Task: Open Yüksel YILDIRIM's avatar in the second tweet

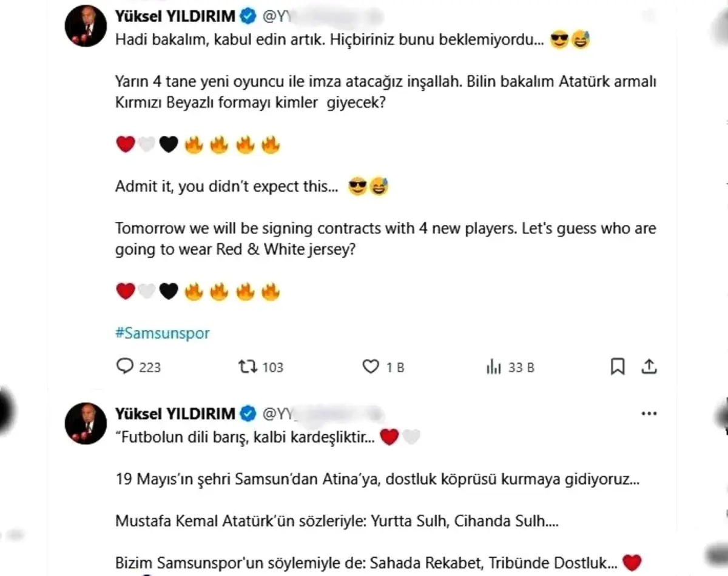Action: tap(86, 423)
